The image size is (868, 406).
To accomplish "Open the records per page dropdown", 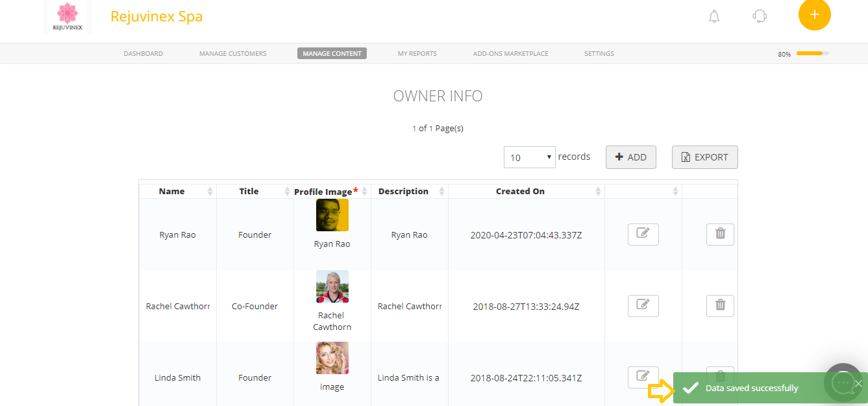I will [x=530, y=157].
